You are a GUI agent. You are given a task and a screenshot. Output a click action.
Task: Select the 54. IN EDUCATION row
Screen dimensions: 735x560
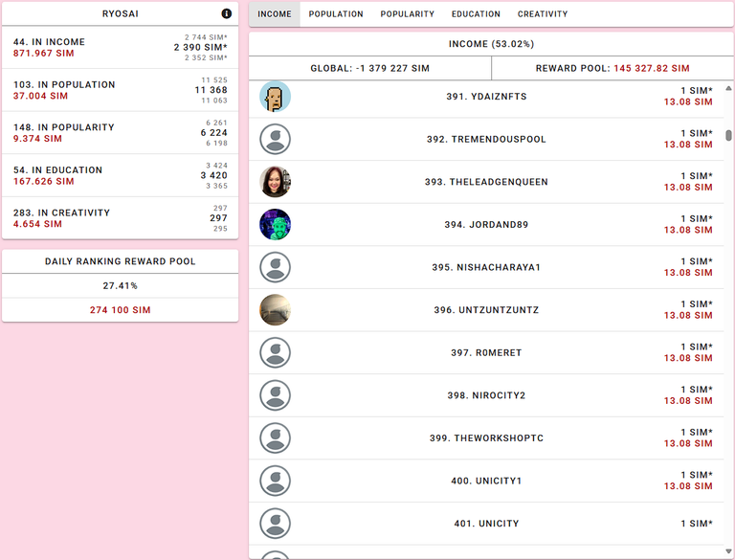[120, 175]
